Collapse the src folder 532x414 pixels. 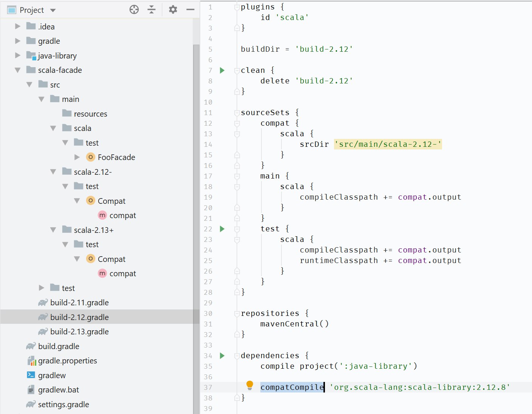coord(29,85)
